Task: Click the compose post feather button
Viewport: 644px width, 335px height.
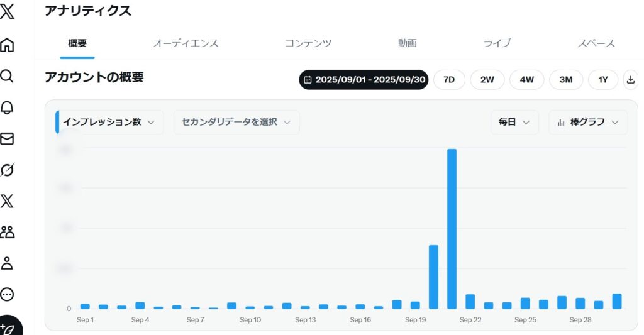Action: pos(9,327)
